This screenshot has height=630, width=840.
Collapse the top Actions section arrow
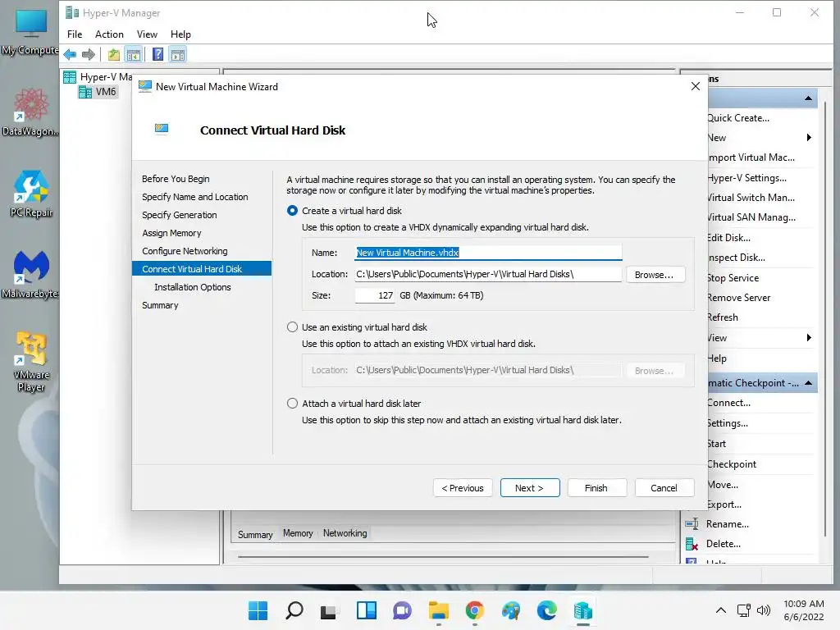click(808, 98)
